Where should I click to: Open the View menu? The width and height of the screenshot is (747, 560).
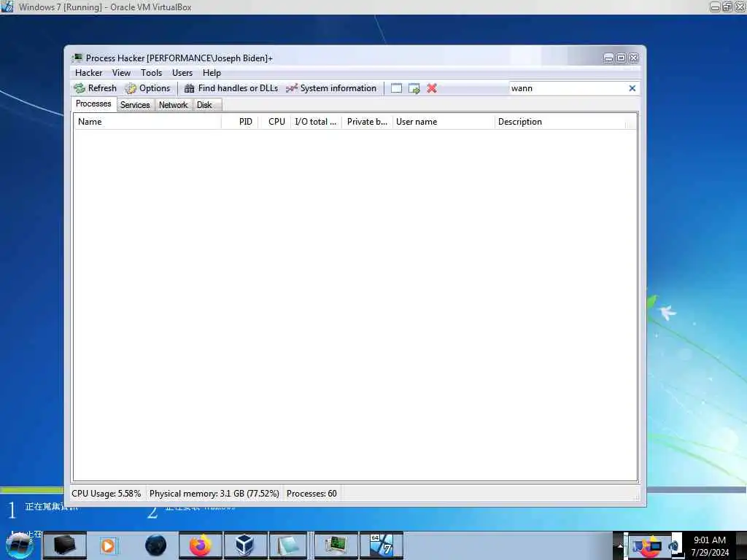[122, 73]
